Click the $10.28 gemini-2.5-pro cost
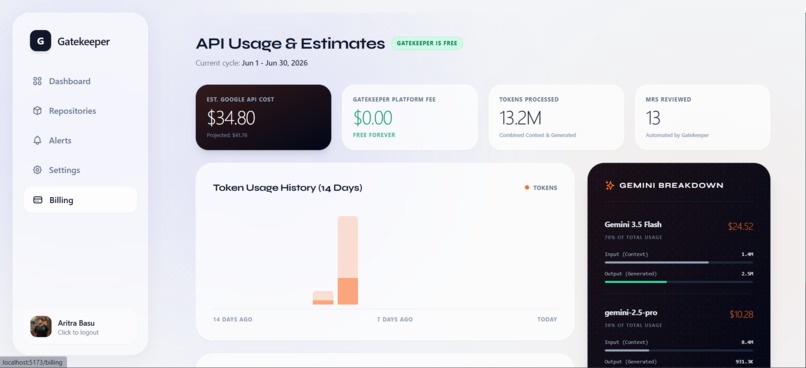 741,315
